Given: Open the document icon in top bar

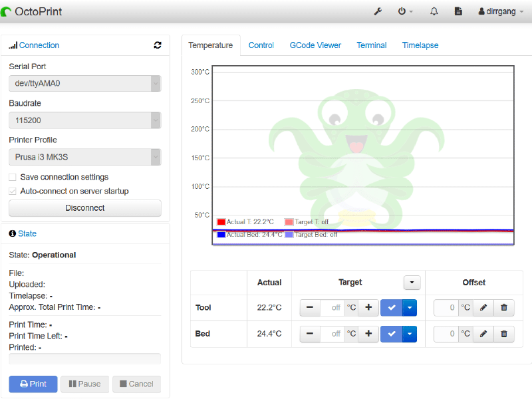Looking at the screenshot, I should pos(458,11).
